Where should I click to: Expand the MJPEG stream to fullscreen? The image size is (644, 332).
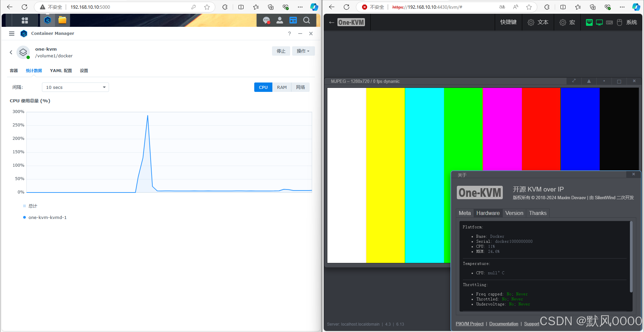[574, 81]
